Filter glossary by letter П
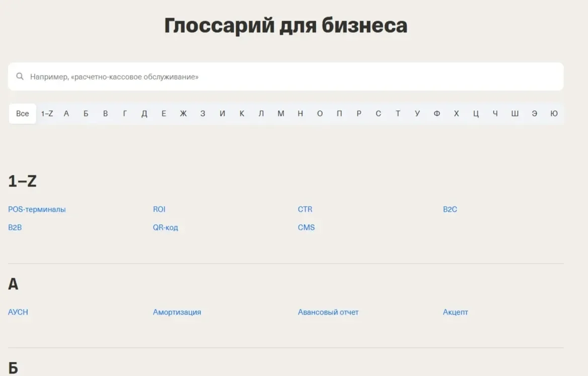The image size is (588, 376). click(x=339, y=113)
